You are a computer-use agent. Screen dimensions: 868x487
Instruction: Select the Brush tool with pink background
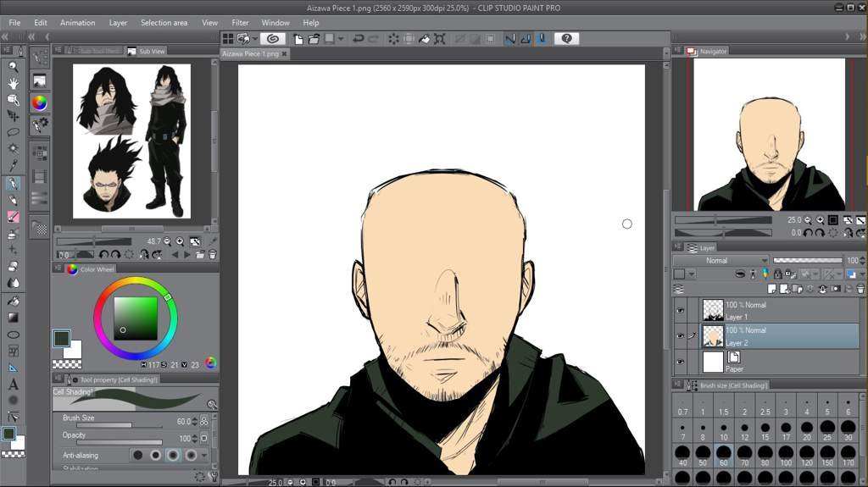click(14, 217)
